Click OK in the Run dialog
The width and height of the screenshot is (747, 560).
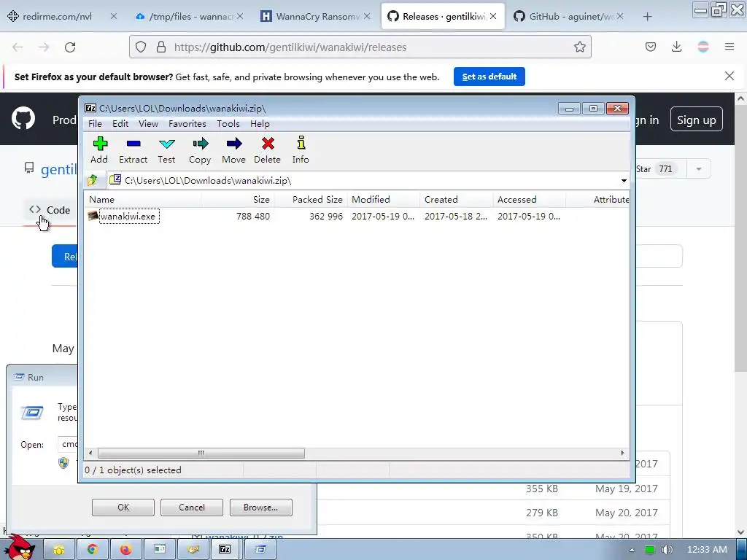pyautogui.click(x=123, y=507)
